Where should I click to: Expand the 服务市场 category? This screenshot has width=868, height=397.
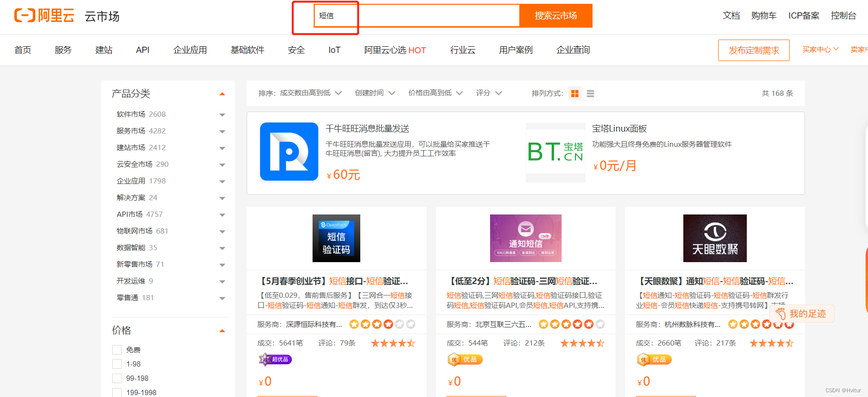(222, 132)
